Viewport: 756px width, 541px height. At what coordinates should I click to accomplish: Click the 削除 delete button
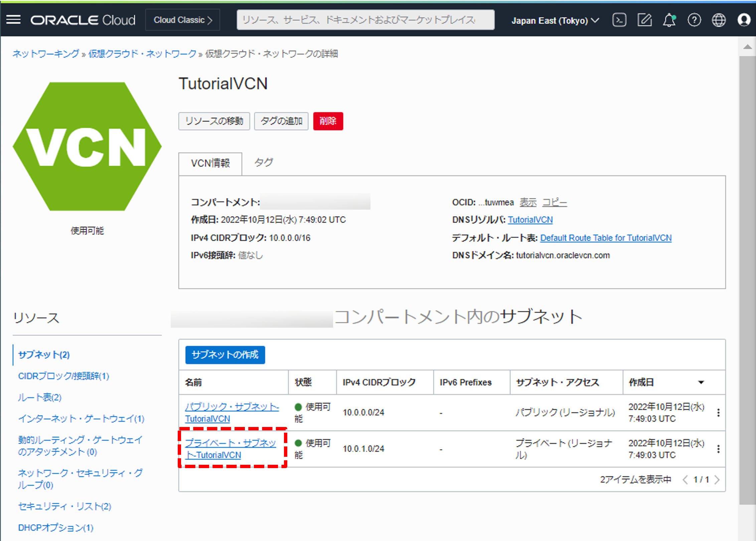[328, 121]
